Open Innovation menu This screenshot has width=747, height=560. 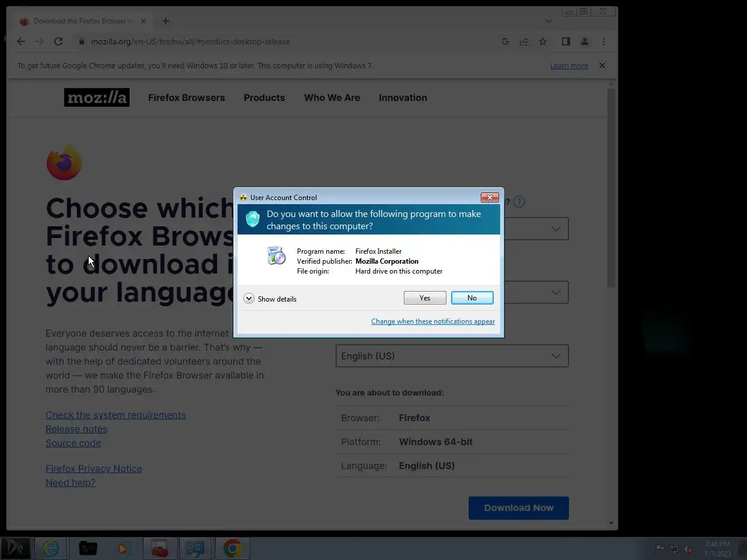coord(403,98)
